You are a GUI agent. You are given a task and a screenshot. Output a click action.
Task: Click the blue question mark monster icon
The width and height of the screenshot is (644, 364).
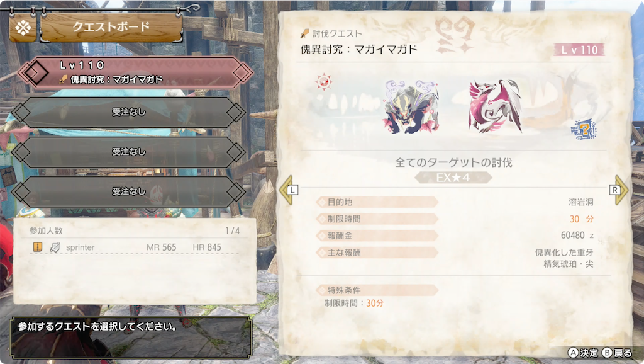[583, 129]
